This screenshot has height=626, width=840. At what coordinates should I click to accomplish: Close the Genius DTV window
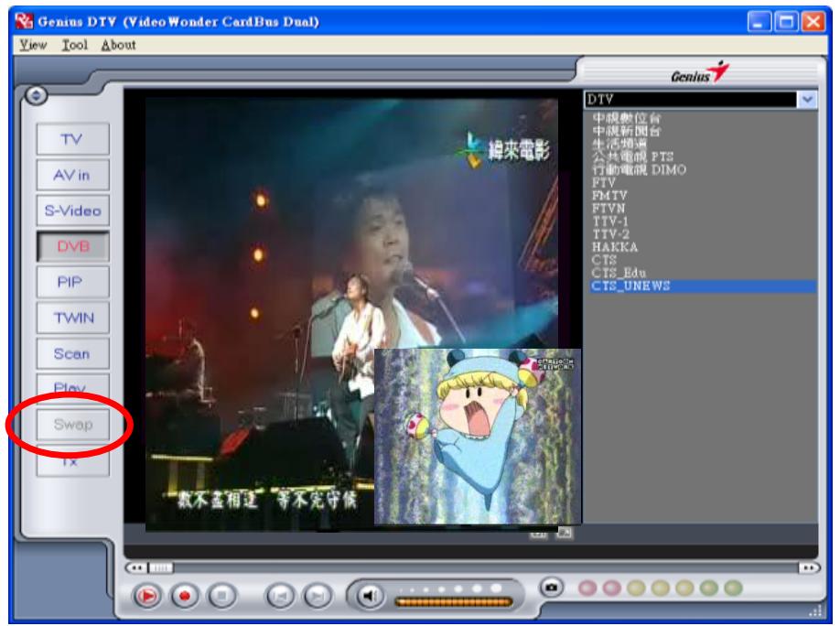[x=813, y=22]
